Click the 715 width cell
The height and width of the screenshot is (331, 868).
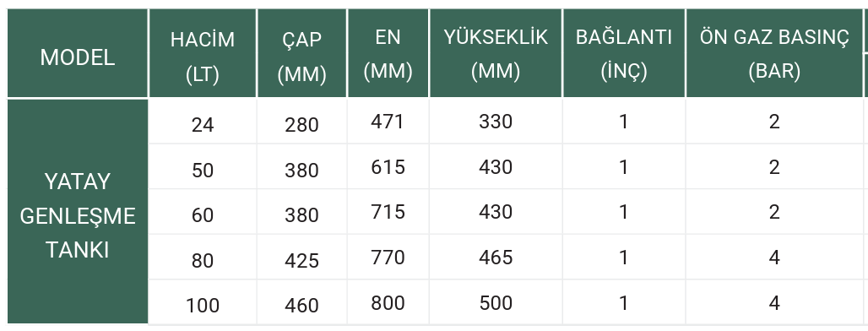coord(388,212)
